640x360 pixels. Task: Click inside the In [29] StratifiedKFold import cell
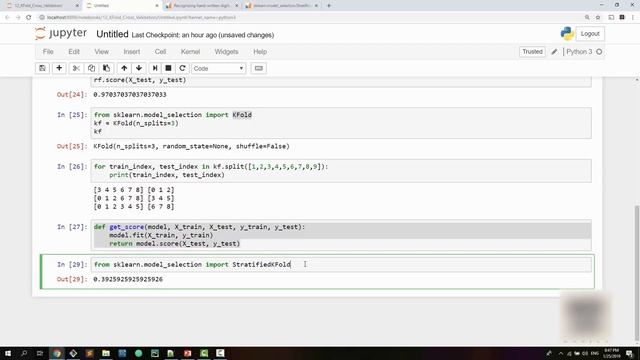tap(341, 264)
